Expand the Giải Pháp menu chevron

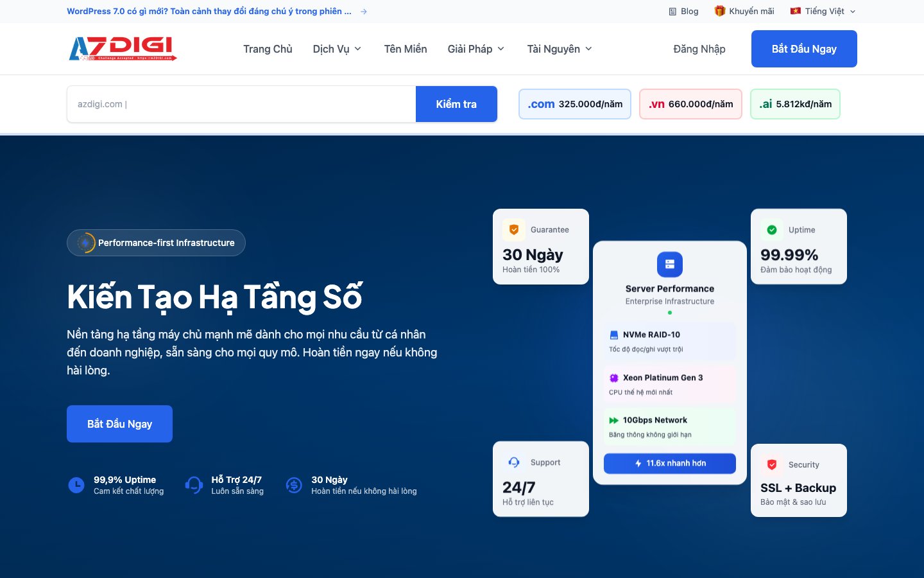[501, 49]
